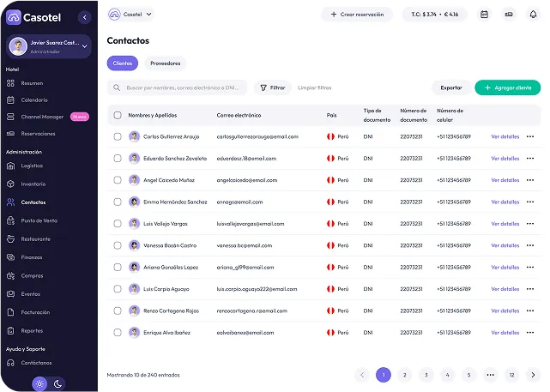The width and height of the screenshot is (550, 392).
Task: Click Ver detalles for Emma Hernández Sanchez
Action: click(x=505, y=202)
